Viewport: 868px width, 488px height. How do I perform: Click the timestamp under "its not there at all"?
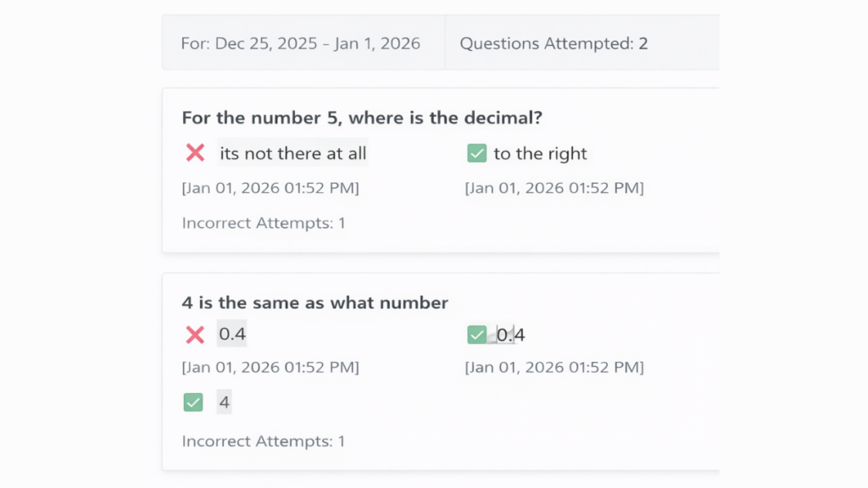click(270, 188)
